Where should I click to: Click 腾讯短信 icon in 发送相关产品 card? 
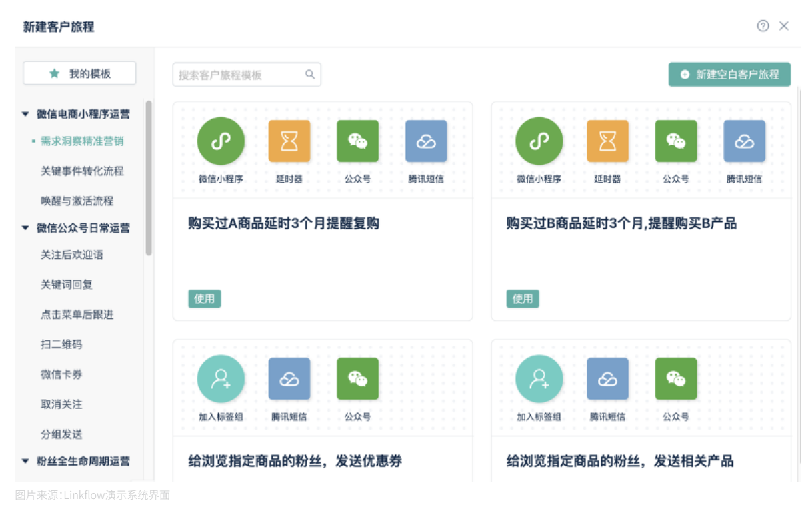(608, 379)
